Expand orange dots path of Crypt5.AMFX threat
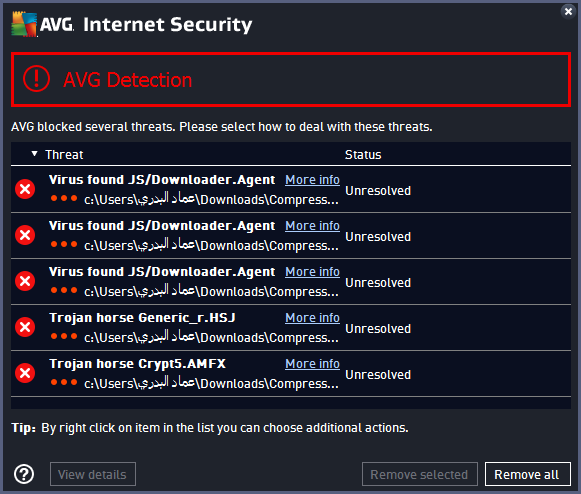The width and height of the screenshot is (581, 494). point(64,382)
